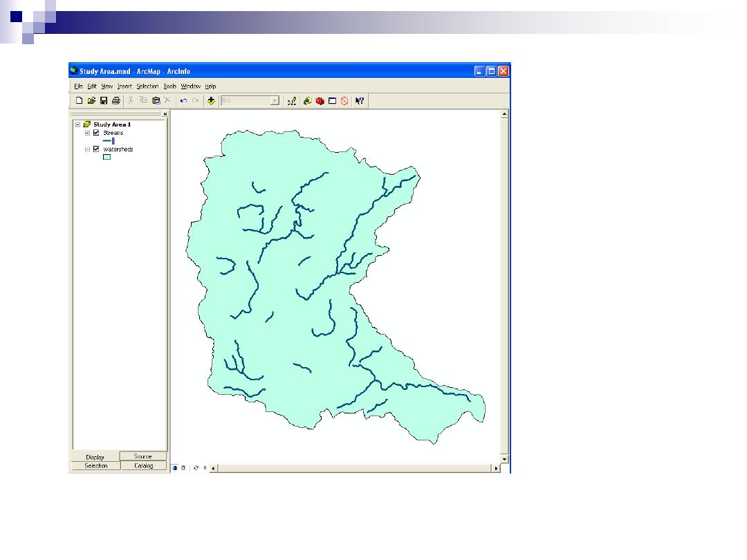Save the map with the floppy disk icon
This screenshot has height=560, width=747.
(103, 101)
